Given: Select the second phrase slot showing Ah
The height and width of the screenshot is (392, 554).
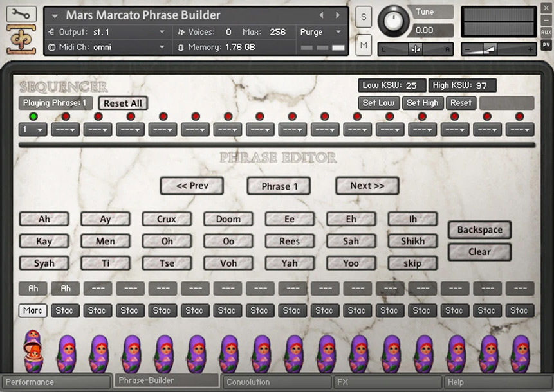Looking at the screenshot, I should click(x=65, y=289).
